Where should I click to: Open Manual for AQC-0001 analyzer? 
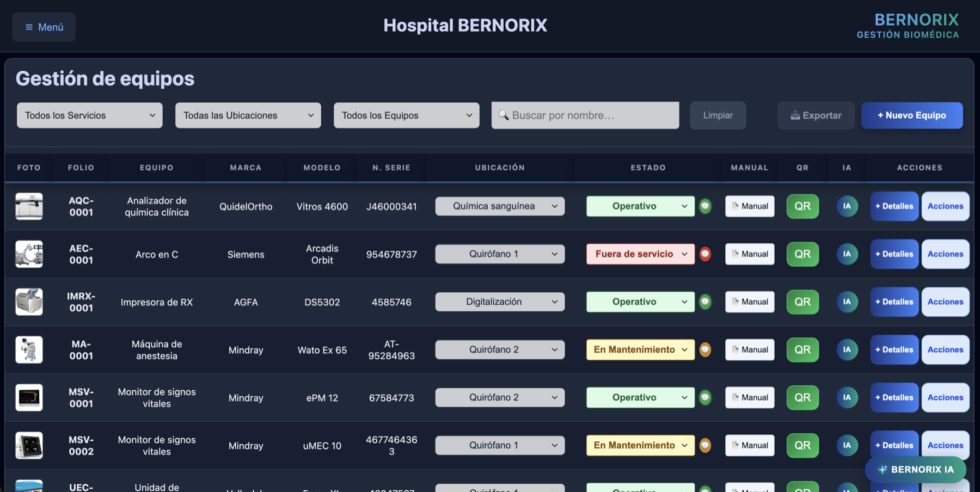[x=750, y=206]
